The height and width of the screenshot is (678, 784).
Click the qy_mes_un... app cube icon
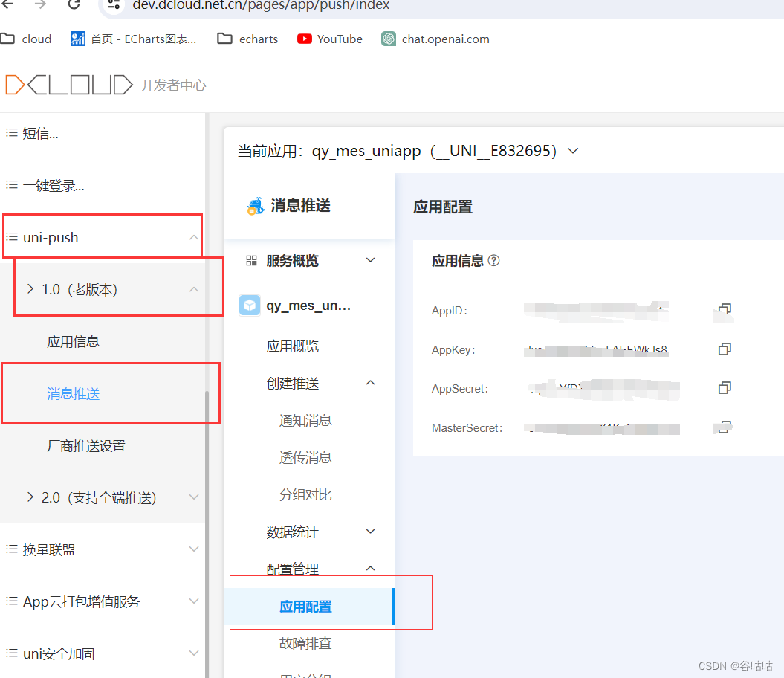click(250, 306)
